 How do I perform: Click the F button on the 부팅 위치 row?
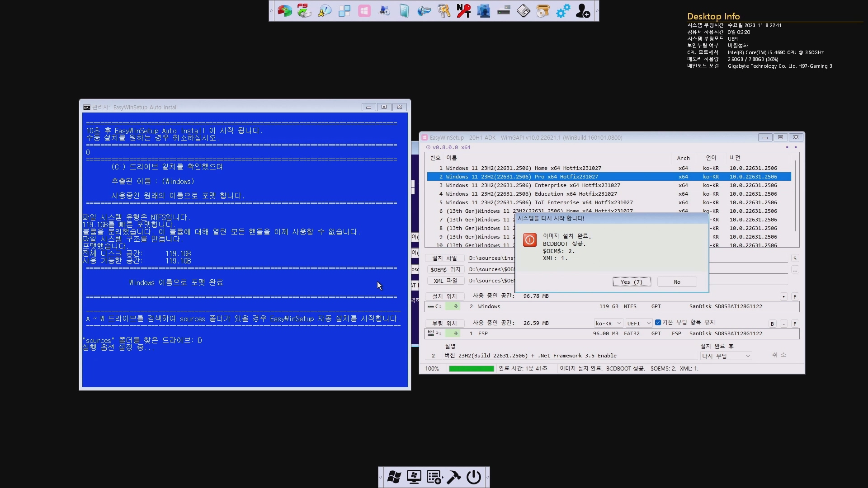tap(795, 324)
